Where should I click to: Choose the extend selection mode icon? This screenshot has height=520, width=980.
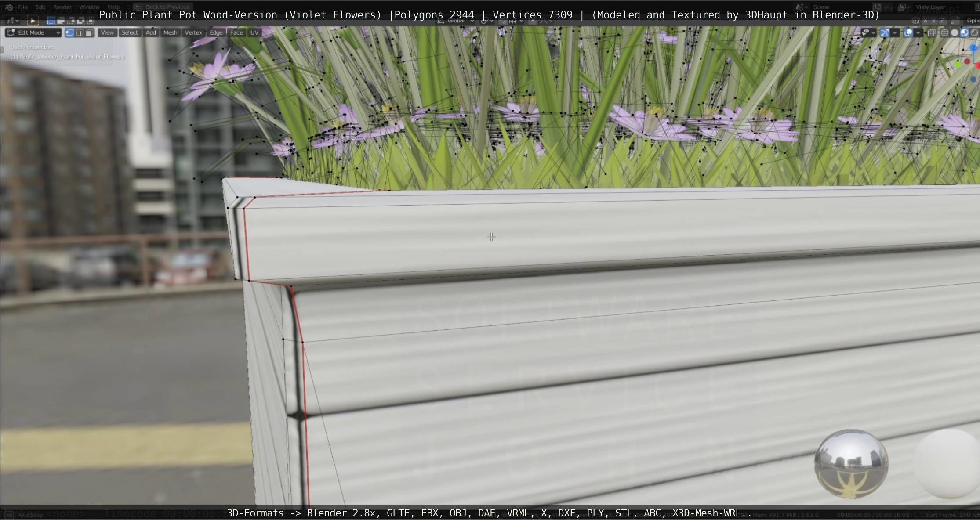61,21
